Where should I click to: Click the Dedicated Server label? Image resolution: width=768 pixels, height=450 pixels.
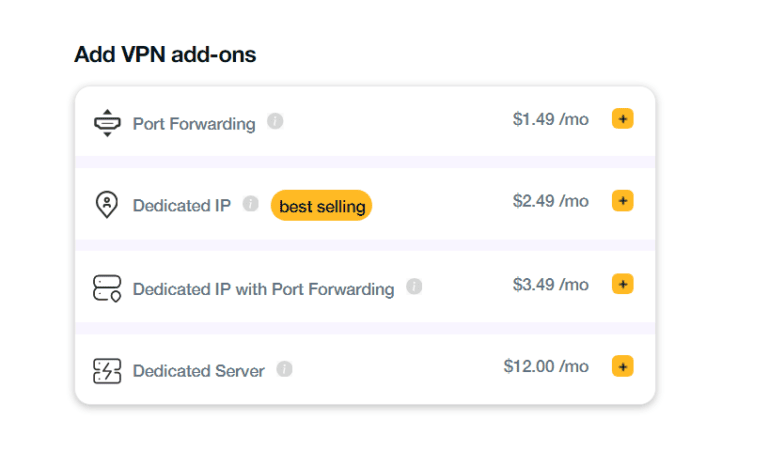199,371
